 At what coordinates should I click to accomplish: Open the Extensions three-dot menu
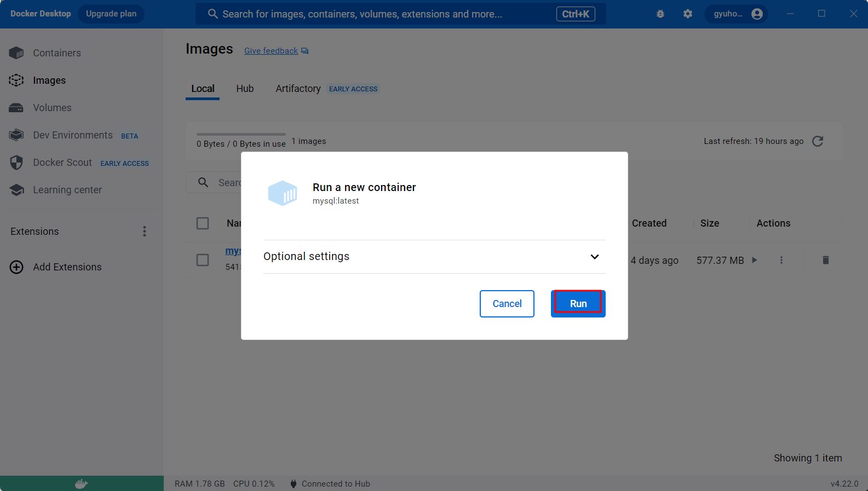click(145, 232)
